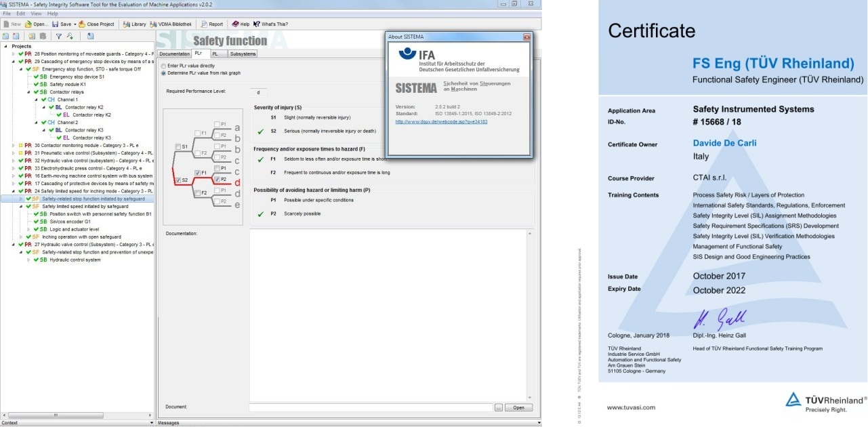Screen dimensions: 868x427
Task: Collapse the Emergency stop function, STO node
Action: tap(20, 68)
